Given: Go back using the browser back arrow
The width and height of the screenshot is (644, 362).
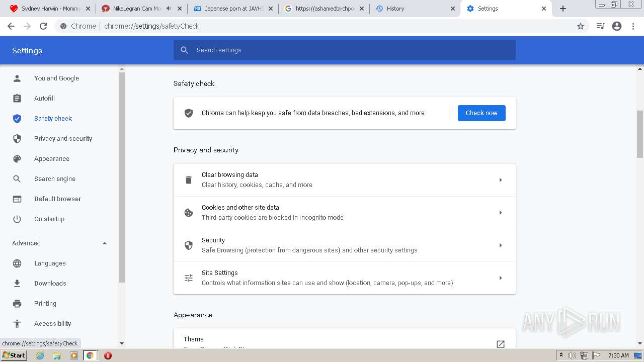Looking at the screenshot, I should 11,26.
